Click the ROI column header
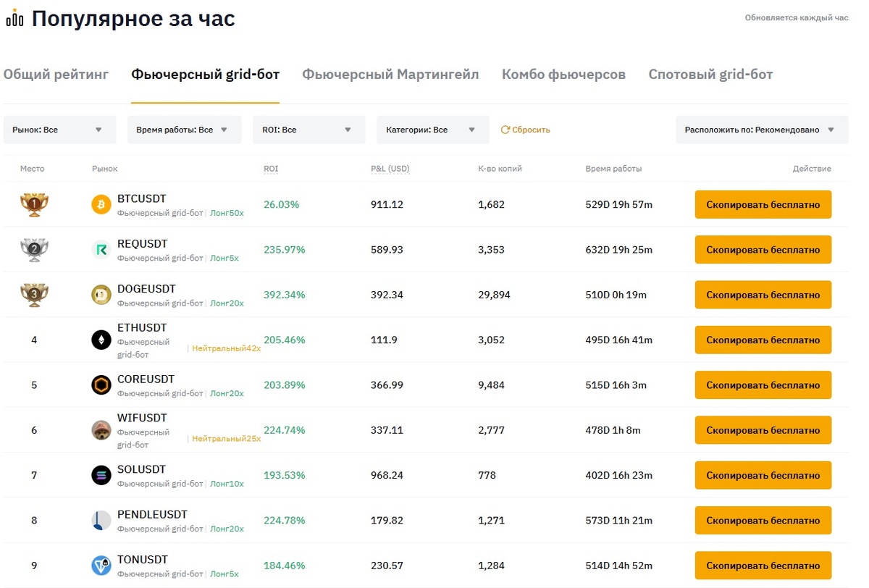Image resolution: width=869 pixels, height=588 pixels. pyautogui.click(x=271, y=168)
